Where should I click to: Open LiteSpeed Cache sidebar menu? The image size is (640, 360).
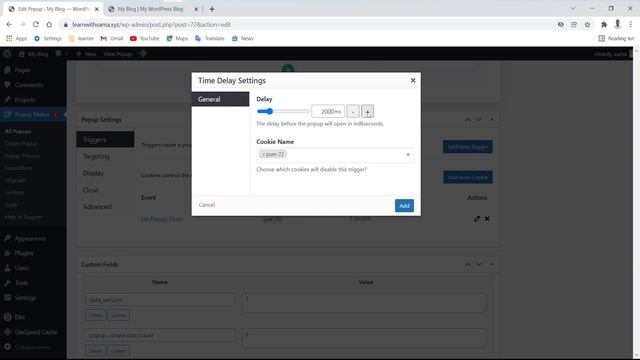click(36, 332)
